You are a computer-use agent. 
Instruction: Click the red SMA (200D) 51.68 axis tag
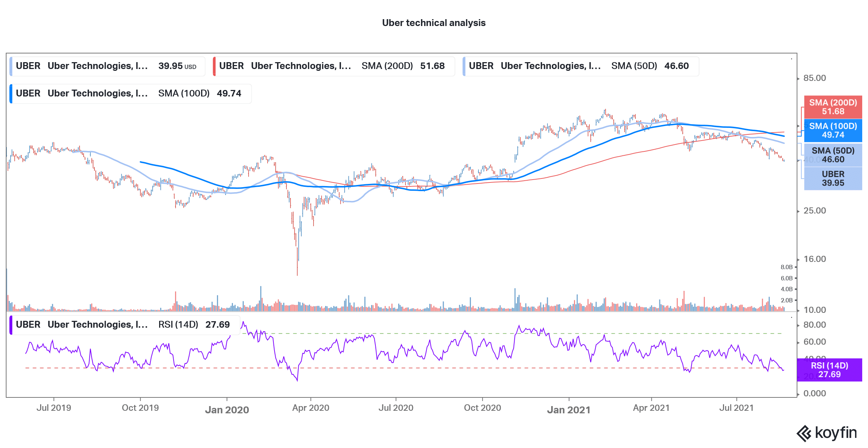[833, 107]
